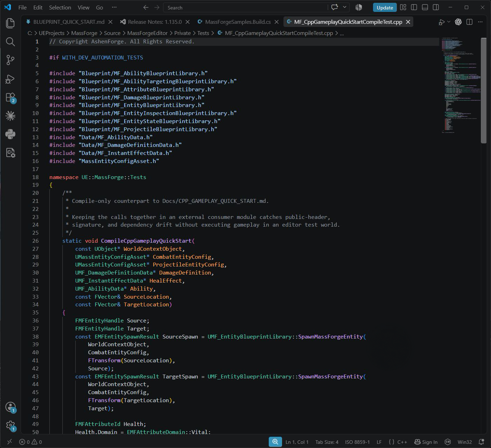Screen dimensions: 491x448
Task: Close the Release Notes tab
Action: click(x=188, y=22)
